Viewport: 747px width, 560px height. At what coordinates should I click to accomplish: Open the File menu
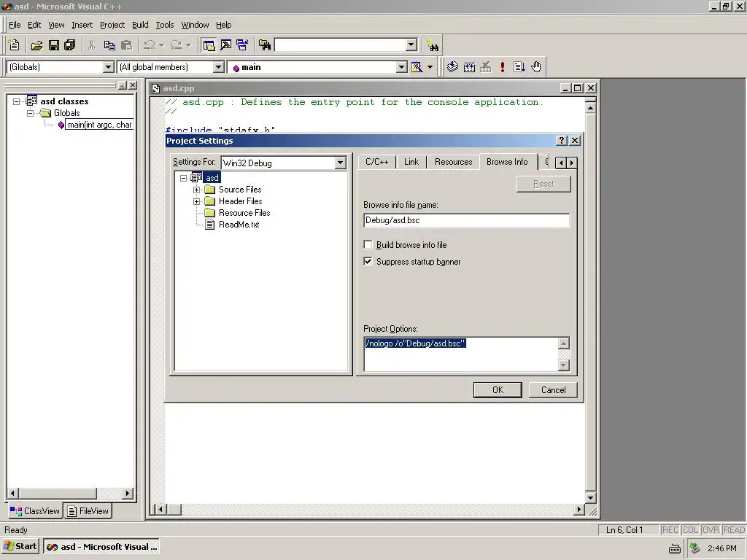15,25
